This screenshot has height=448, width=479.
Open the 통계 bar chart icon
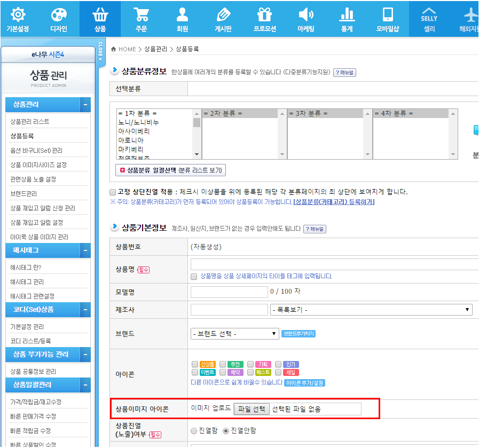(x=347, y=15)
